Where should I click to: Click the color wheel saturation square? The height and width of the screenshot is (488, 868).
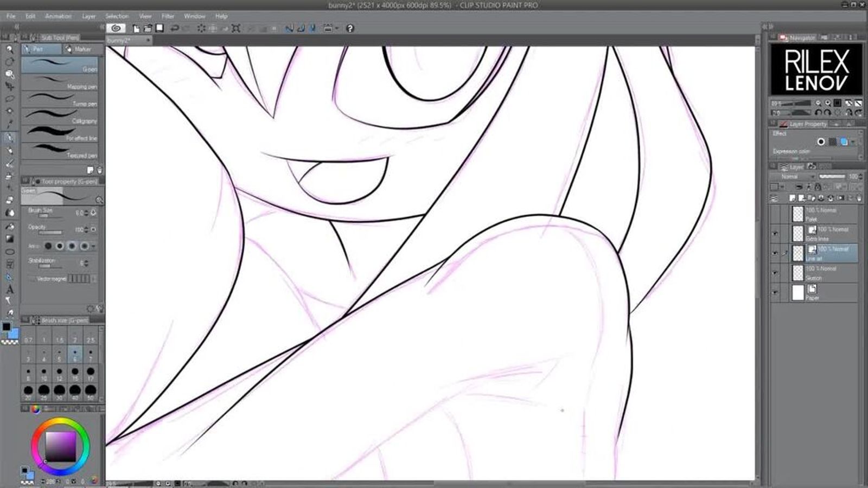(x=60, y=446)
